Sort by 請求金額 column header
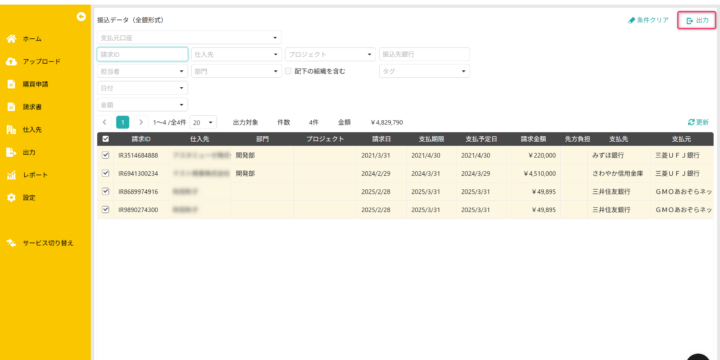Screen dimensions: 720x360 (x=533, y=139)
